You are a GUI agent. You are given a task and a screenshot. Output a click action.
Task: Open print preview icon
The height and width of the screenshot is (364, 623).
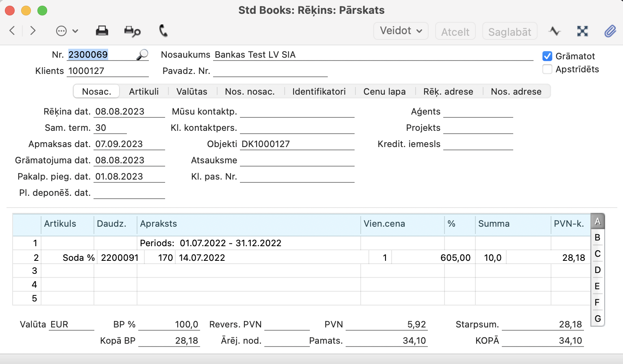pyautogui.click(x=132, y=31)
